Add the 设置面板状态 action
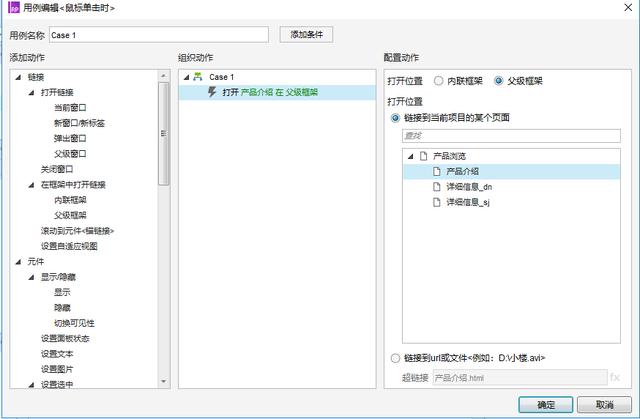This screenshot has height=419, width=640. (65, 339)
